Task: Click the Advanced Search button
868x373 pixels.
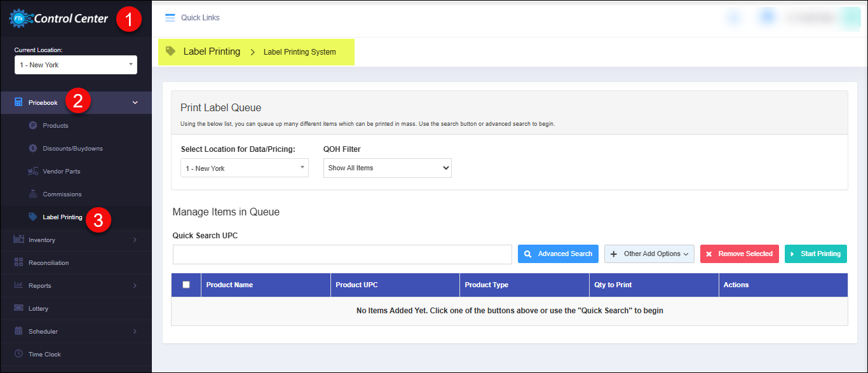Action: tap(558, 254)
